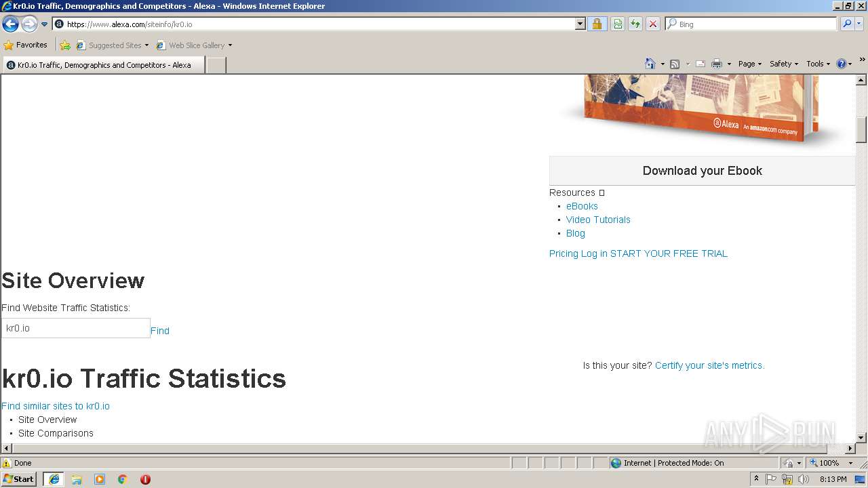Print the page with printer icon
The image size is (868, 488).
click(717, 64)
